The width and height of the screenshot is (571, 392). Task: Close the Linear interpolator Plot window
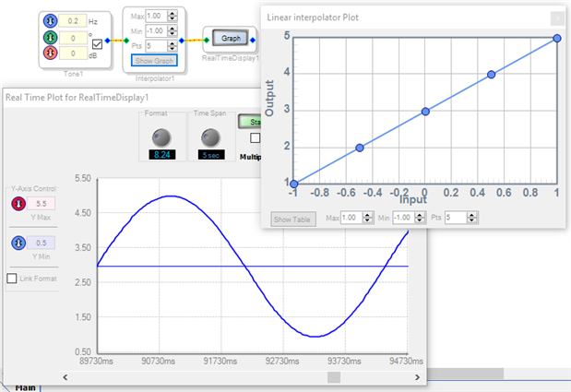[557, 18]
